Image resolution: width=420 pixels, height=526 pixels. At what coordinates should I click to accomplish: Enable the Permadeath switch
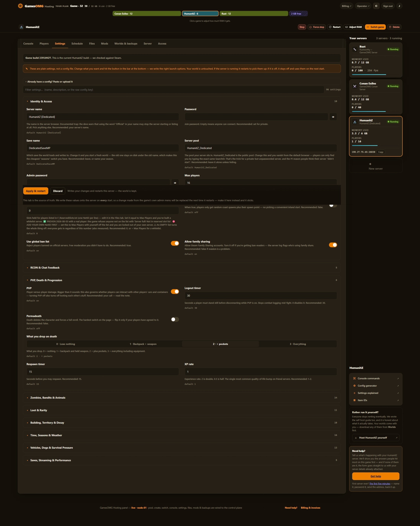click(x=175, y=319)
